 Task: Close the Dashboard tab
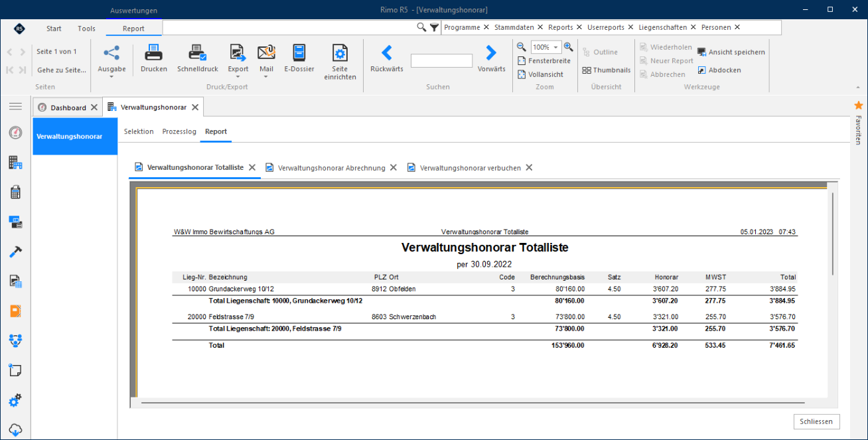tap(94, 108)
